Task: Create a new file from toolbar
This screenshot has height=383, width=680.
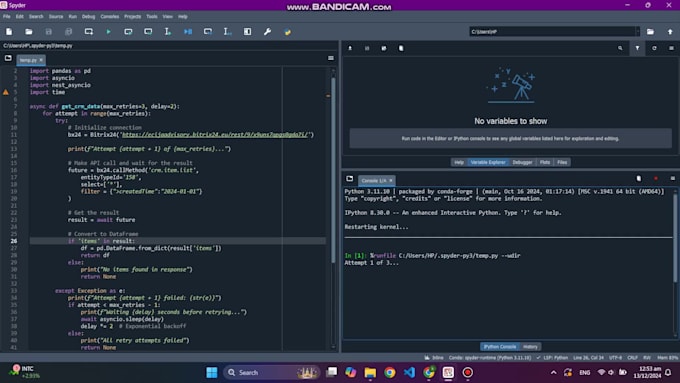Action: pyautogui.click(x=9, y=32)
